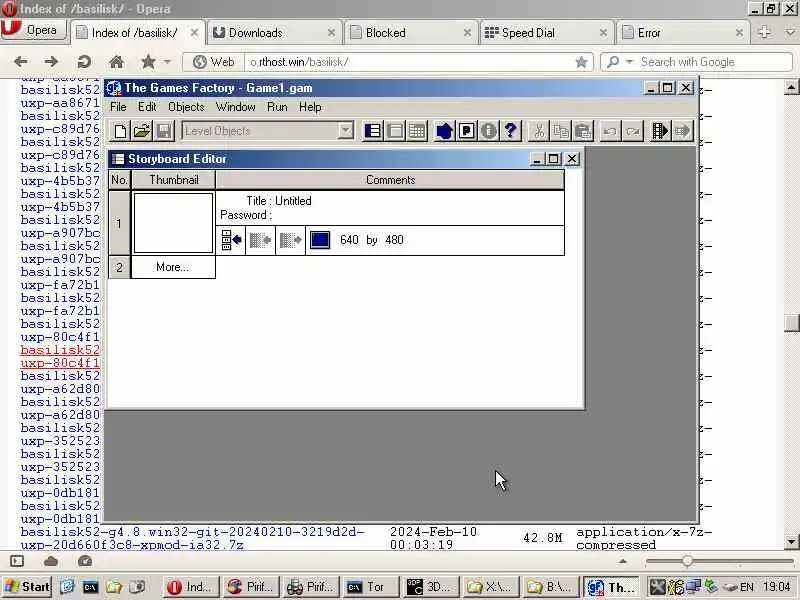Click the Opera page scrollbar down arrow

(x=791, y=541)
